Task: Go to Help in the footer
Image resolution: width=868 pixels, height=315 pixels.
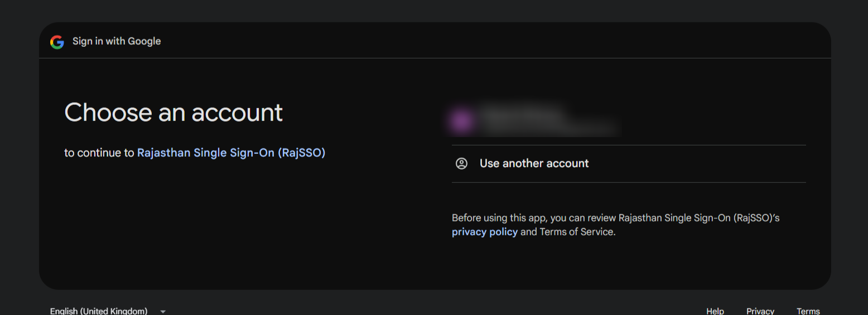Action: coord(715,311)
